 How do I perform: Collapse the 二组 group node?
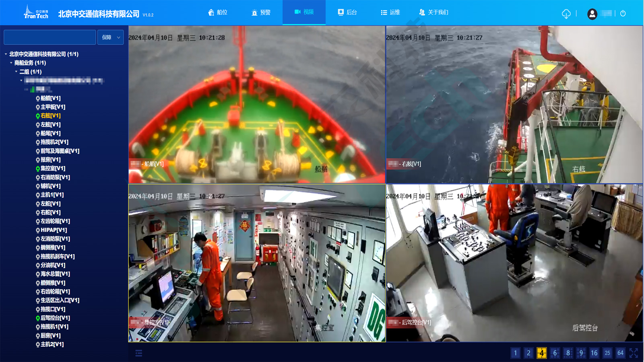[x=17, y=72]
